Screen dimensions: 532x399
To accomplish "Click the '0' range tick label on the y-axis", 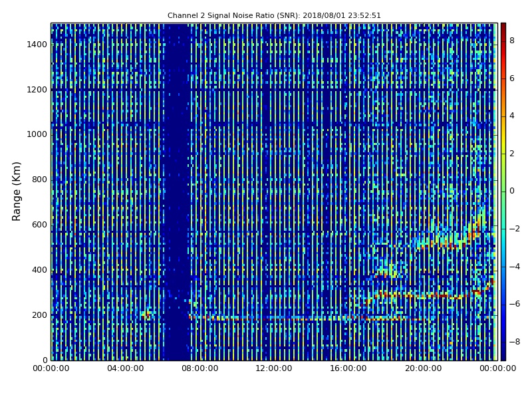I will [x=45, y=360].
